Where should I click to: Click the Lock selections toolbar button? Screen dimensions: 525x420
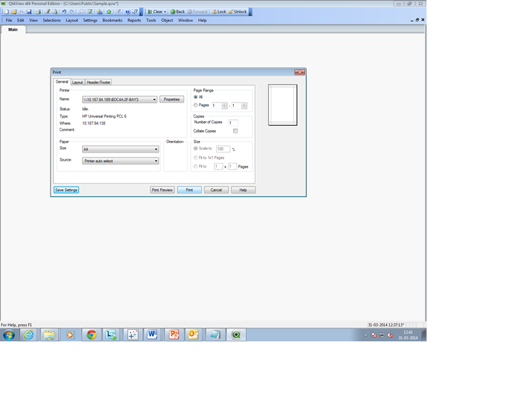(x=219, y=12)
